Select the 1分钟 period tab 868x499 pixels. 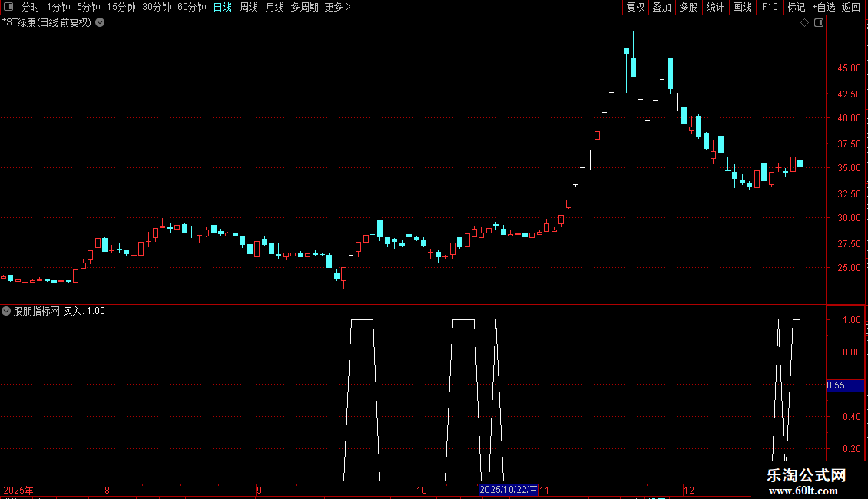[58, 7]
